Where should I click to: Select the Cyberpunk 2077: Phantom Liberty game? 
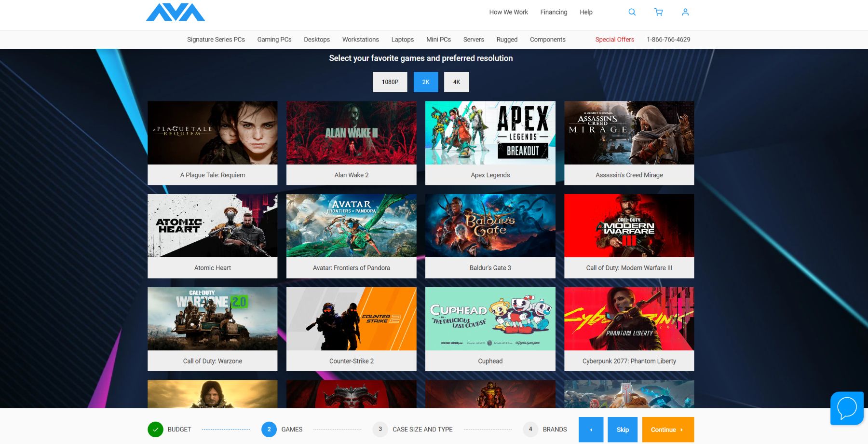pos(629,329)
